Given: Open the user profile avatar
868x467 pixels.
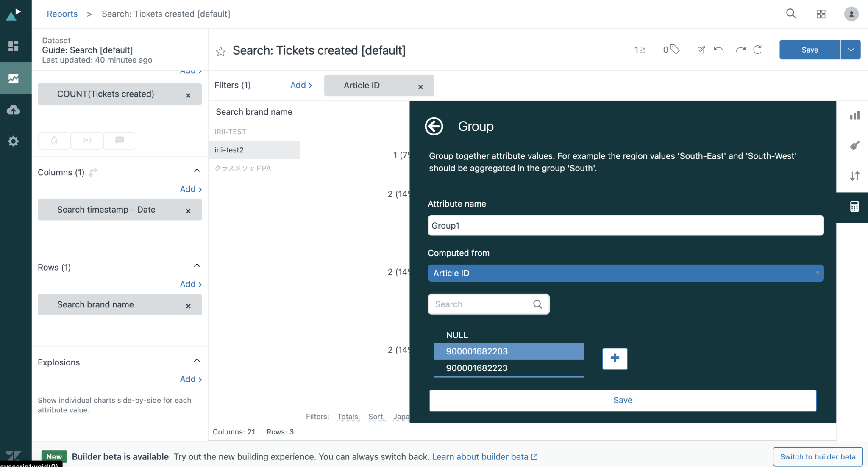Looking at the screenshot, I should pos(851,14).
